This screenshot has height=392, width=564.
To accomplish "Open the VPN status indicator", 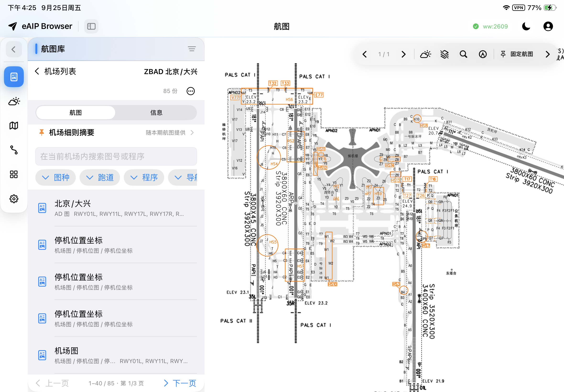I will click(519, 8).
